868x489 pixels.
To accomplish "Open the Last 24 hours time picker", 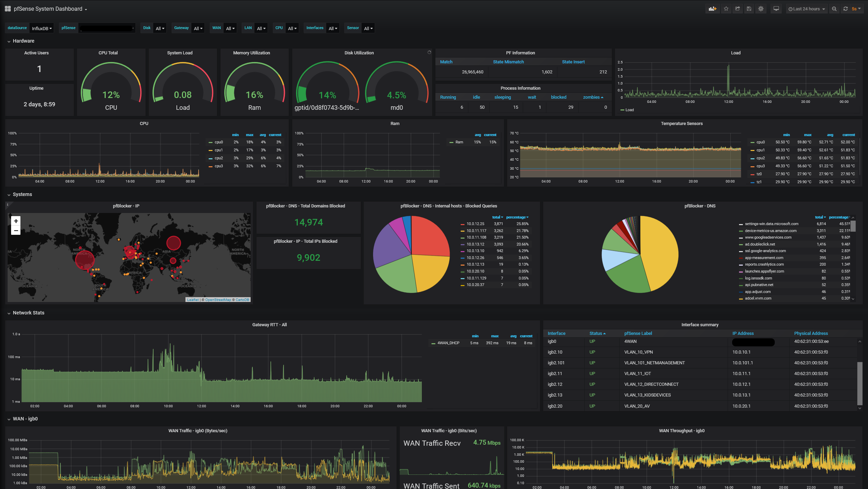I will pyautogui.click(x=807, y=9).
